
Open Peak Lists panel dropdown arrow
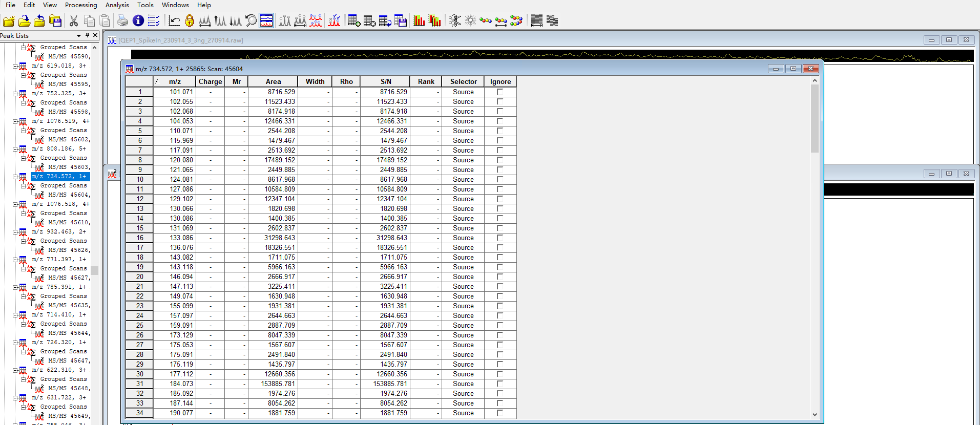tap(79, 36)
